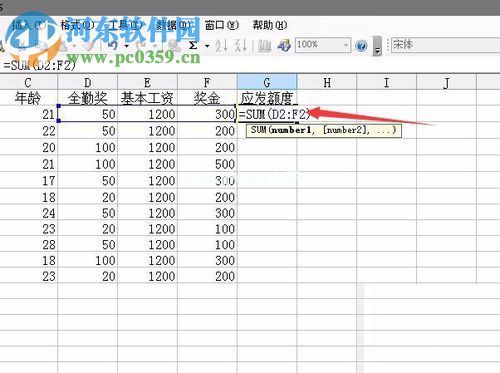The width and height of the screenshot is (500, 373).
Task: Click the formula bar showing =SUM(D2:F2)
Action: [x=250, y=65]
